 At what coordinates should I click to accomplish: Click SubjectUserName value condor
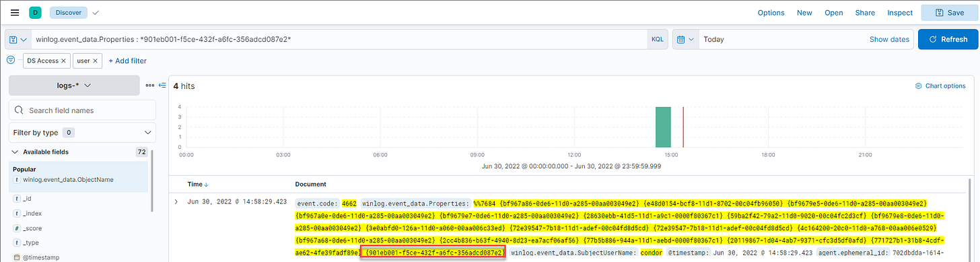click(652, 253)
